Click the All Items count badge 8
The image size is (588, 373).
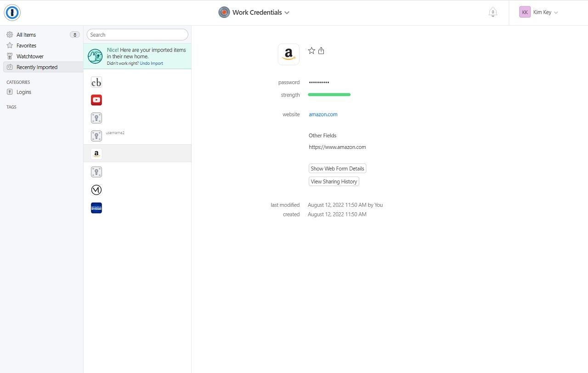pos(75,35)
